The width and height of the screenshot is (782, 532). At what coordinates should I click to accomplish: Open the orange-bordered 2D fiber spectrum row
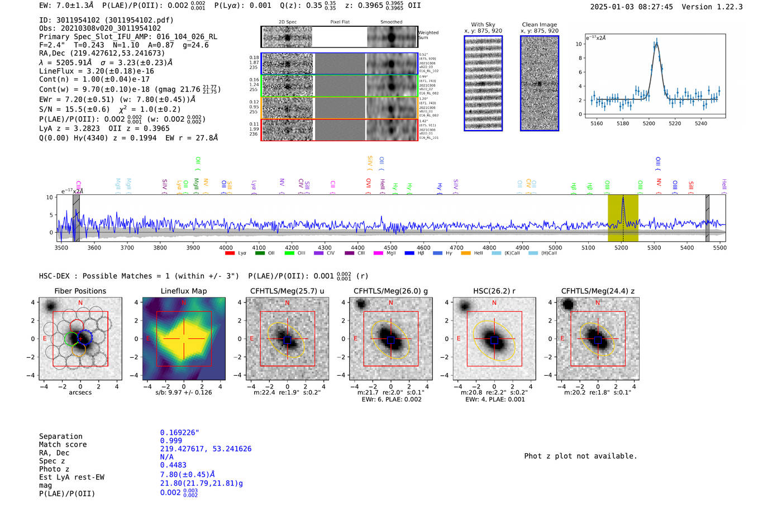point(340,108)
